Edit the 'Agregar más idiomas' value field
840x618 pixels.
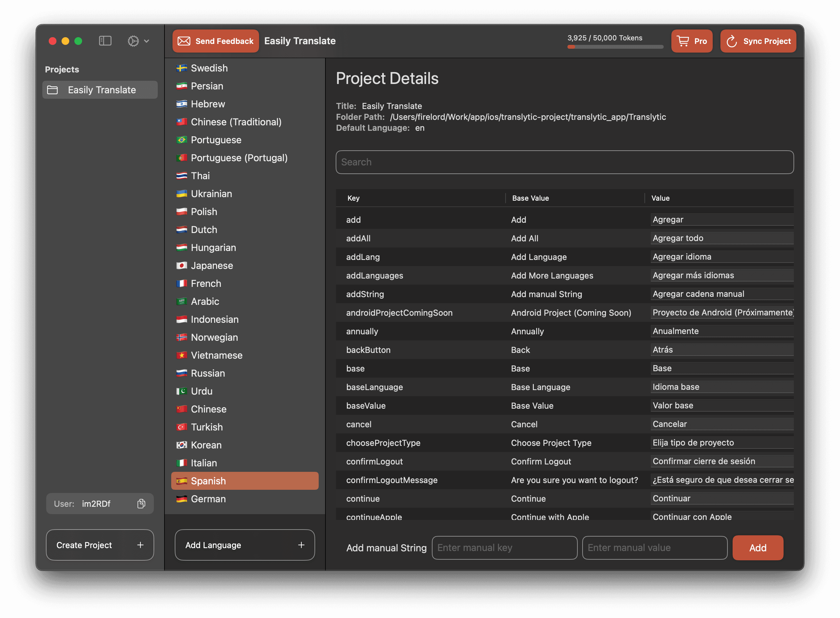click(x=722, y=275)
